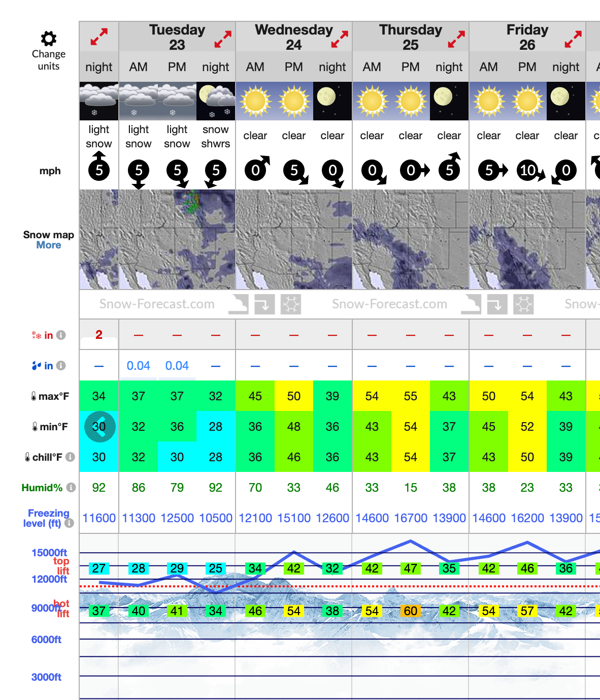Screen dimensions: 600x700
Task: Expand the Friday 26 forecast column
Action: point(573,39)
